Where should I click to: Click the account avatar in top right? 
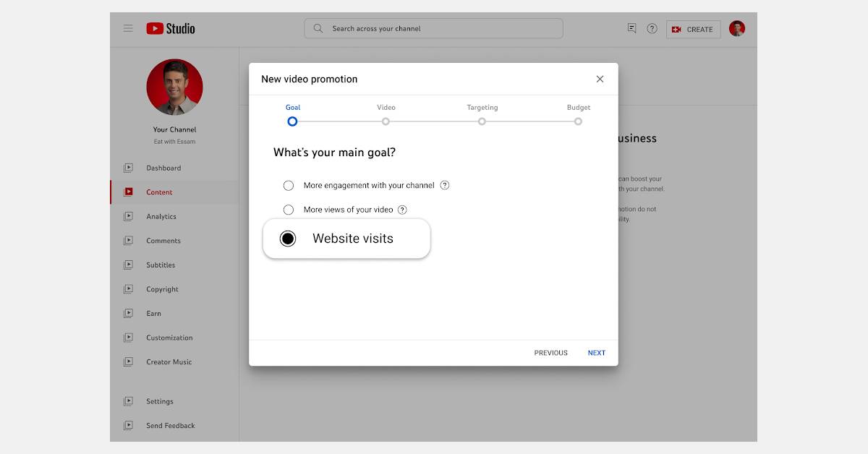pyautogui.click(x=737, y=29)
